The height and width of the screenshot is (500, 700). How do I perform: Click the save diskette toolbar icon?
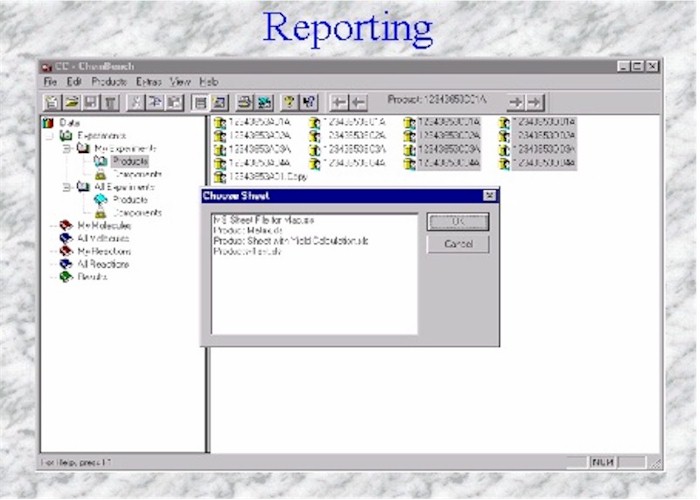point(91,102)
